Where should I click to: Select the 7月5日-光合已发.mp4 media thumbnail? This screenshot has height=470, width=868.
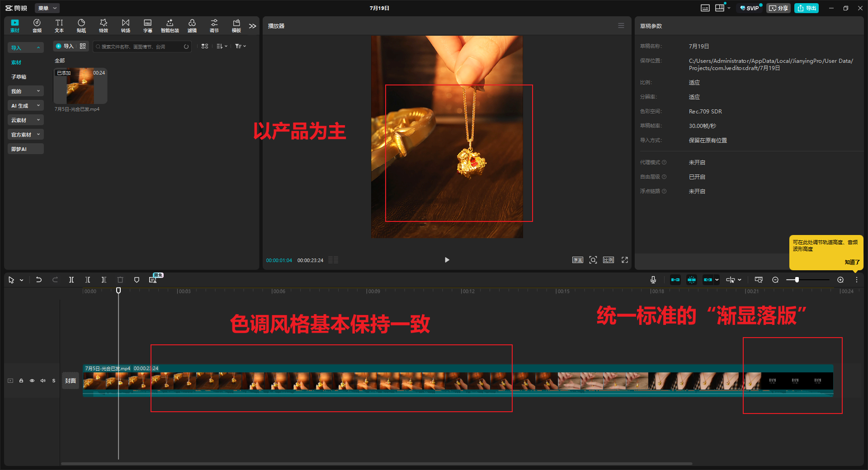click(80, 86)
